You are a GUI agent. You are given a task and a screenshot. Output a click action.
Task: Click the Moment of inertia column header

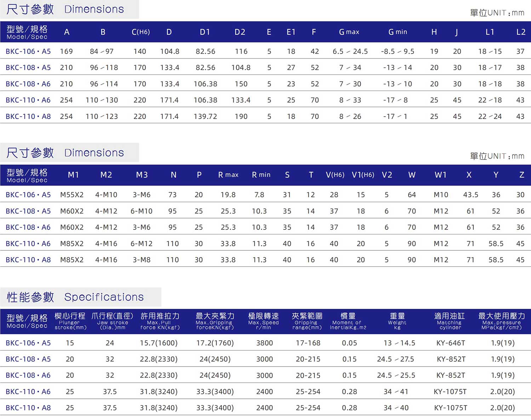(348, 321)
